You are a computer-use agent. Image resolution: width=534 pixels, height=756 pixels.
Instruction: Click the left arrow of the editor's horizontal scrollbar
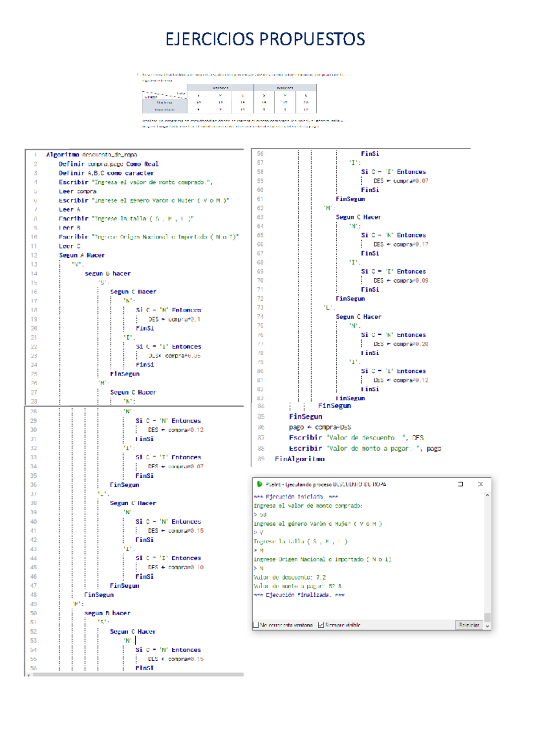tap(29, 675)
